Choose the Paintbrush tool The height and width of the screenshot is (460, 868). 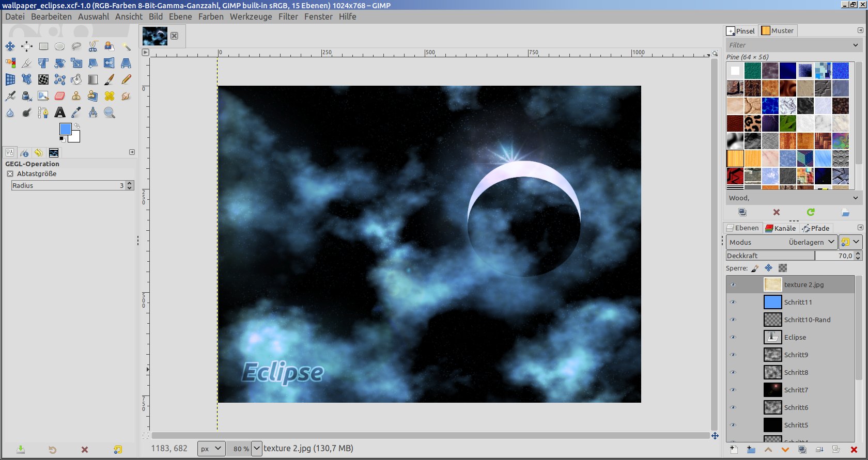(x=110, y=80)
